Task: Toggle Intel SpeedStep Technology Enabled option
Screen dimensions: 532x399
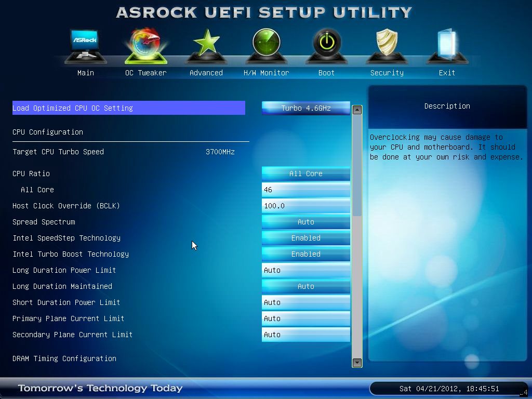Action: click(305, 238)
